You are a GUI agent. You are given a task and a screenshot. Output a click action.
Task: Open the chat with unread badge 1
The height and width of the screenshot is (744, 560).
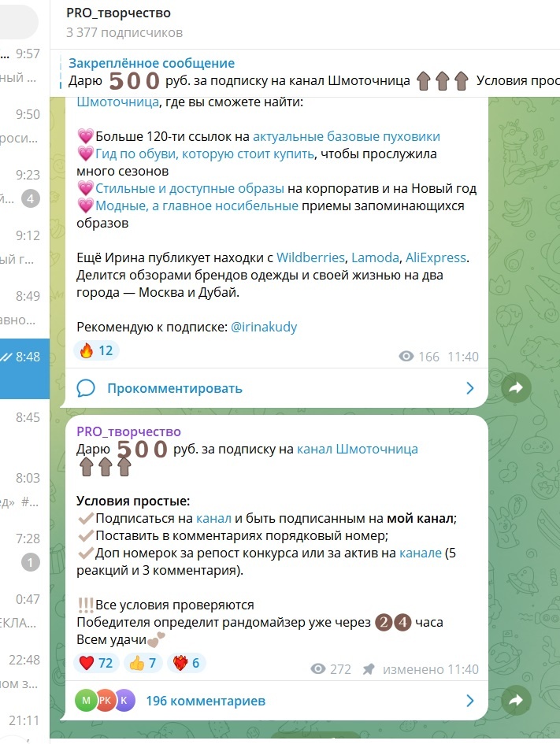24,550
